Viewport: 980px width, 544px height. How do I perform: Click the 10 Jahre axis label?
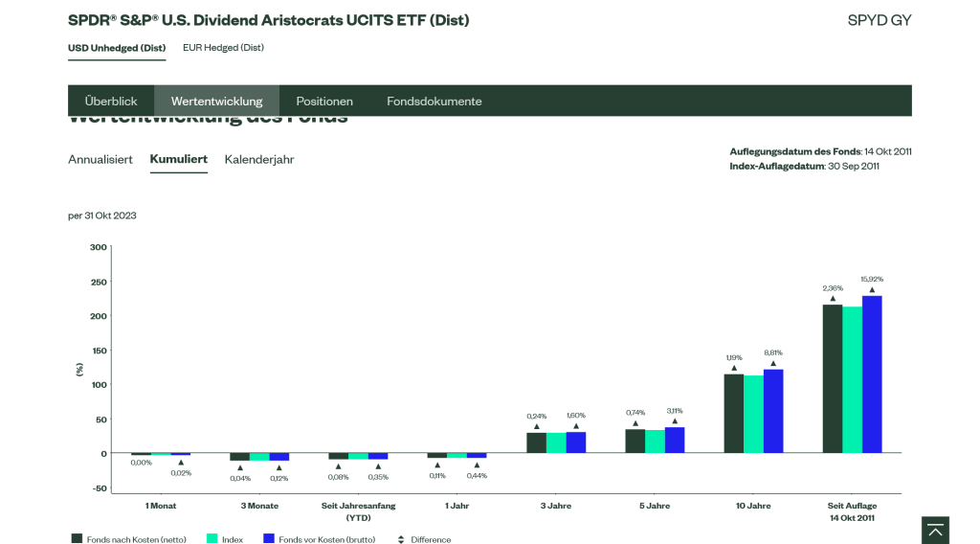click(753, 506)
